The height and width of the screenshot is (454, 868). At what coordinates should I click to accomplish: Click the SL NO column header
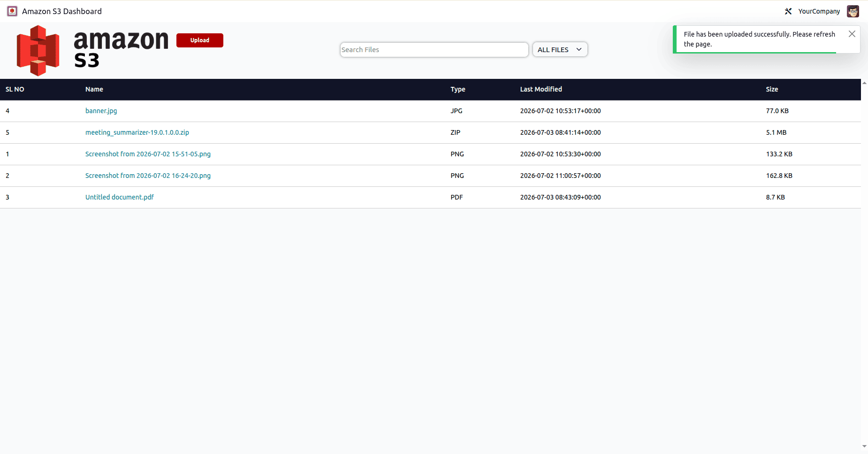[15, 89]
